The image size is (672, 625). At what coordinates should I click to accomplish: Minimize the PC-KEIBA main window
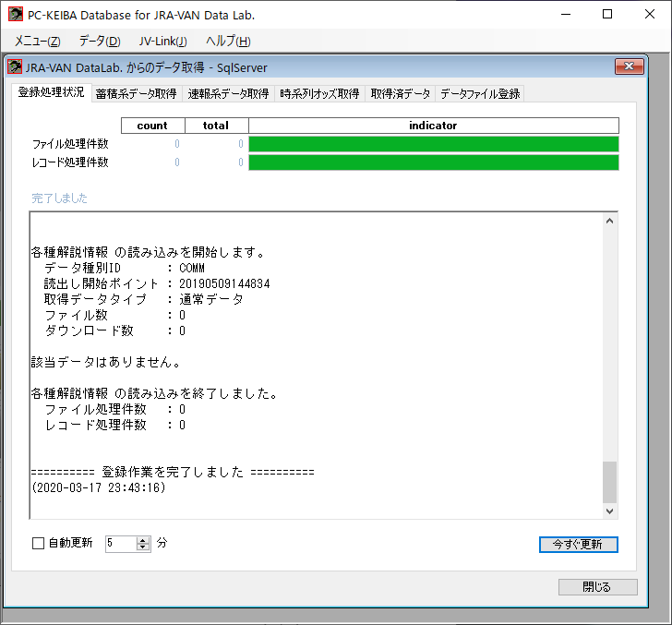pos(566,15)
